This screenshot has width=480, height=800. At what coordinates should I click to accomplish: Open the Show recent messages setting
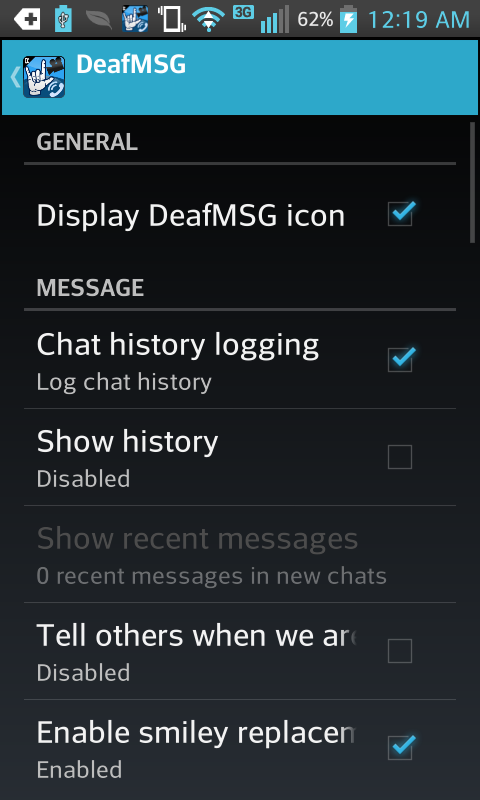pyautogui.click(x=240, y=554)
